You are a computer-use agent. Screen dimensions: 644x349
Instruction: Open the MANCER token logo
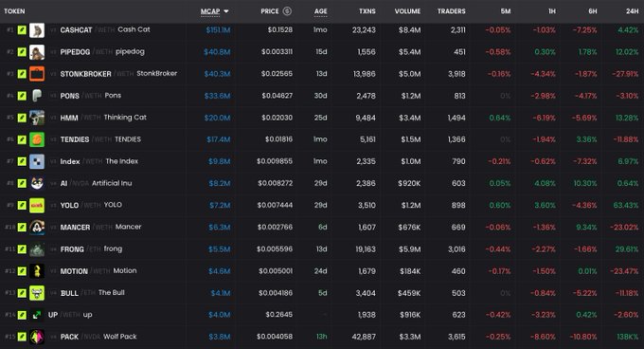tap(37, 228)
